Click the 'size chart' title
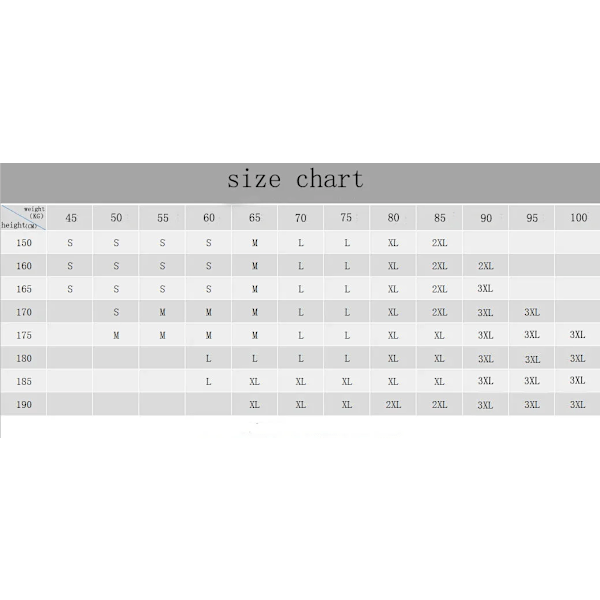This screenshot has width=600, height=600. coord(294,180)
